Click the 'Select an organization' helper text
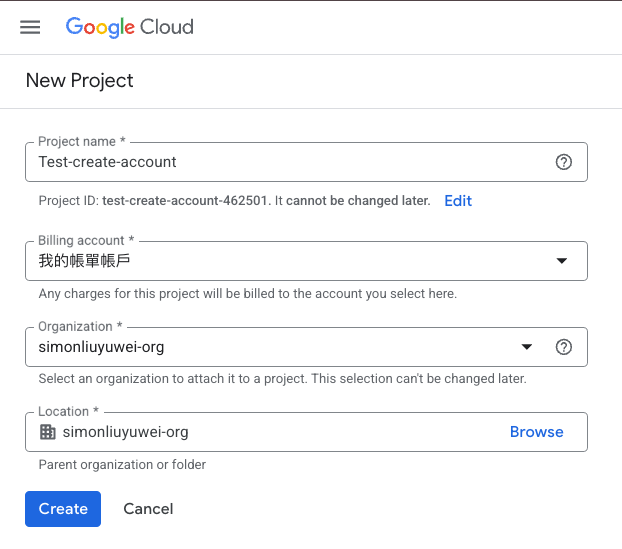The height and width of the screenshot is (549, 622). [x=282, y=379]
